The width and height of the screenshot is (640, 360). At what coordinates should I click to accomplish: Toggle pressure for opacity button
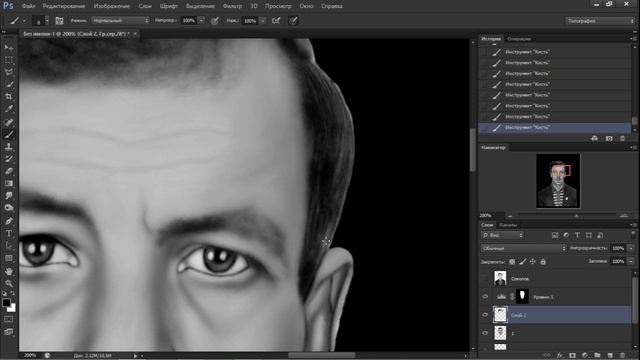click(215, 21)
